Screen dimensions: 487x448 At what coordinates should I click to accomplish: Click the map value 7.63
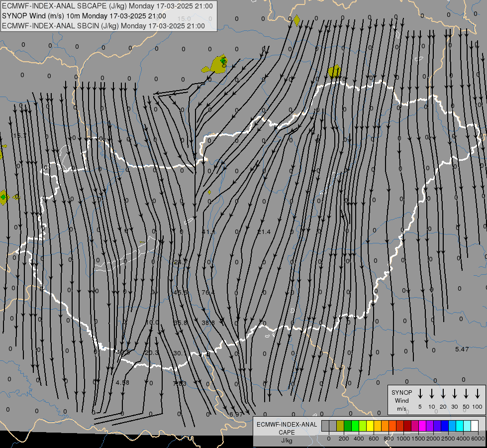180,383
